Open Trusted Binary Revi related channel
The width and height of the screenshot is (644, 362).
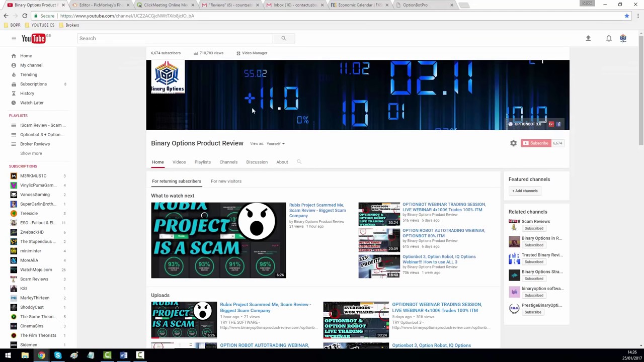[542, 255]
